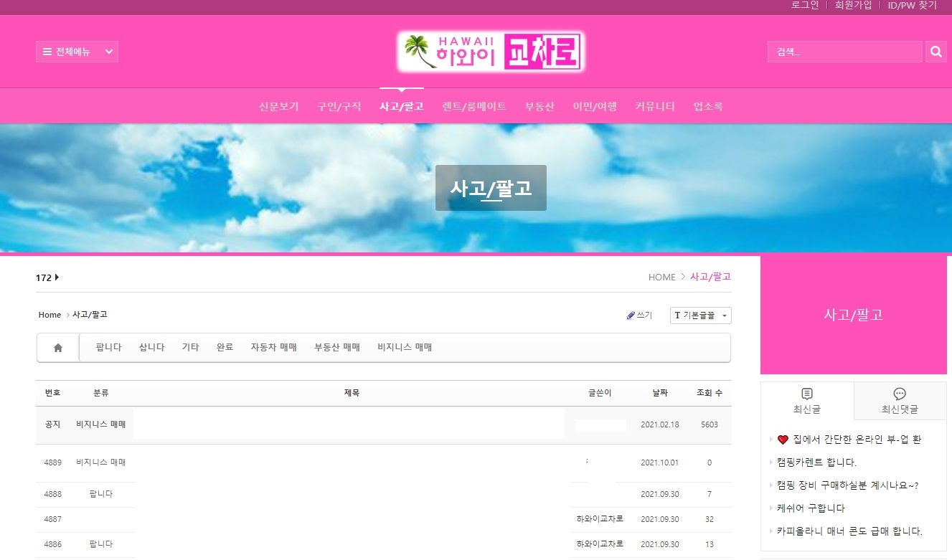
Task: Click the ID/PW 찾기 link
Action: [913, 5]
